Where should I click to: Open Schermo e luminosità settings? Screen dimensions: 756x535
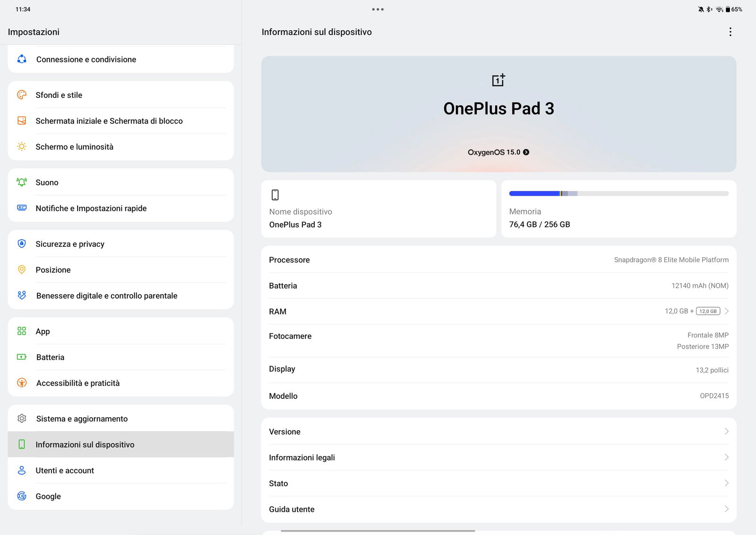tap(121, 147)
